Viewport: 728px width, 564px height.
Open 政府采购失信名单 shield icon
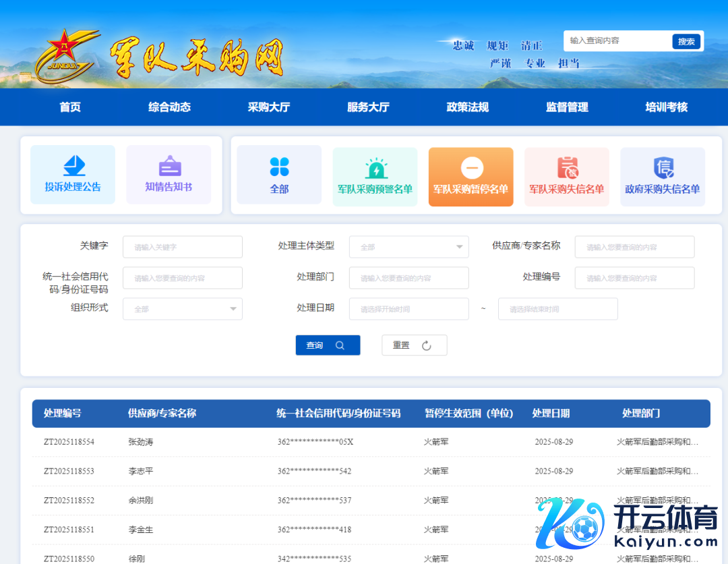pyautogui.click(x=663, y=167)
